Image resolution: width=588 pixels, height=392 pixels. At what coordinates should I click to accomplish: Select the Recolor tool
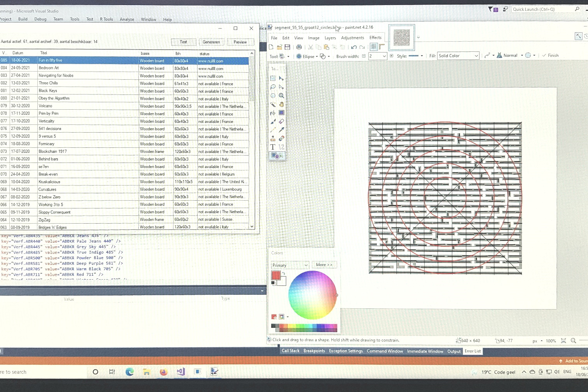point(282,138)
